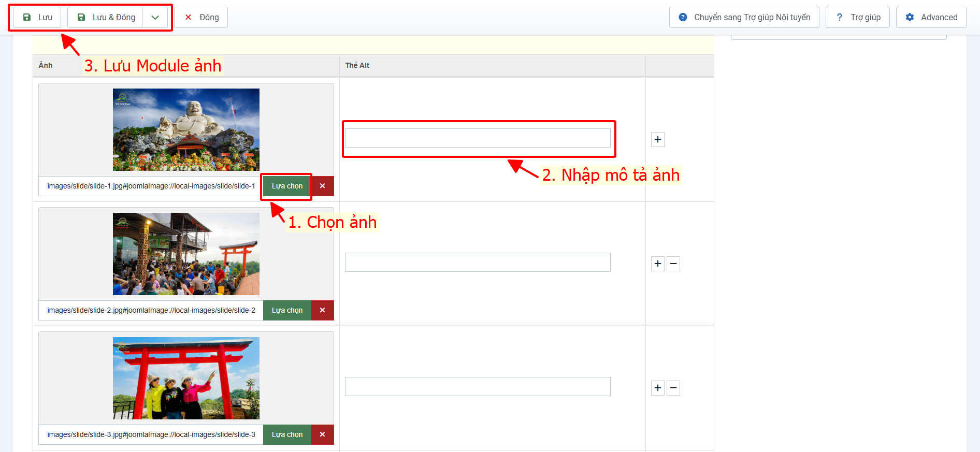Click the Lưu save button
The image size is (980, 452).
coord(37,17)
